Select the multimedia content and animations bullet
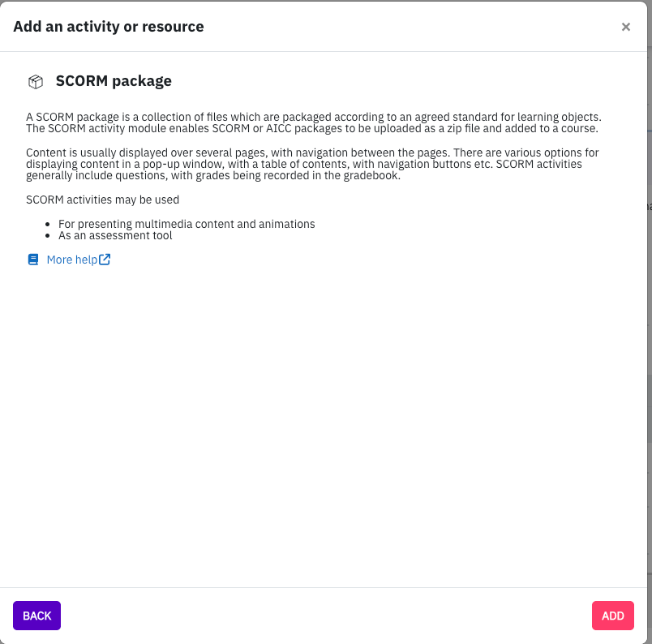The image size is (652, 644). (x=187, y=224)
